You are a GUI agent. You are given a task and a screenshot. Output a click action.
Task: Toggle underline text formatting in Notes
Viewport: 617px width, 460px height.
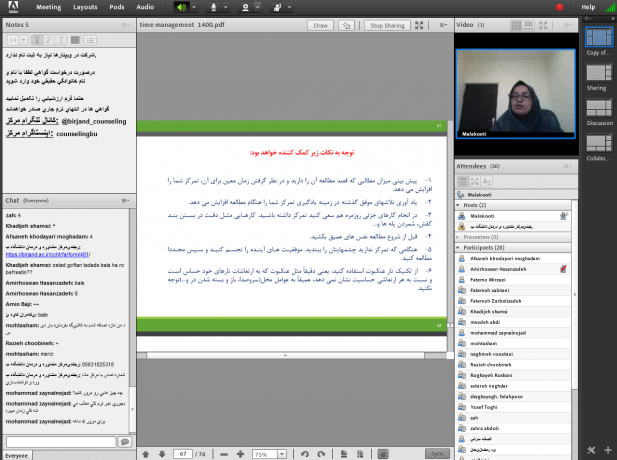pyautogui.click(x=61, y=40)
